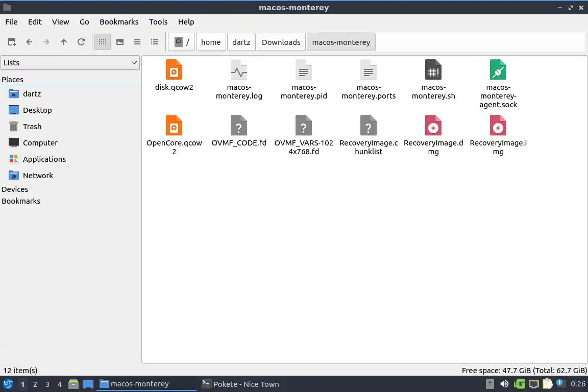Reload the folder with refresh icon

coord(81,42)
